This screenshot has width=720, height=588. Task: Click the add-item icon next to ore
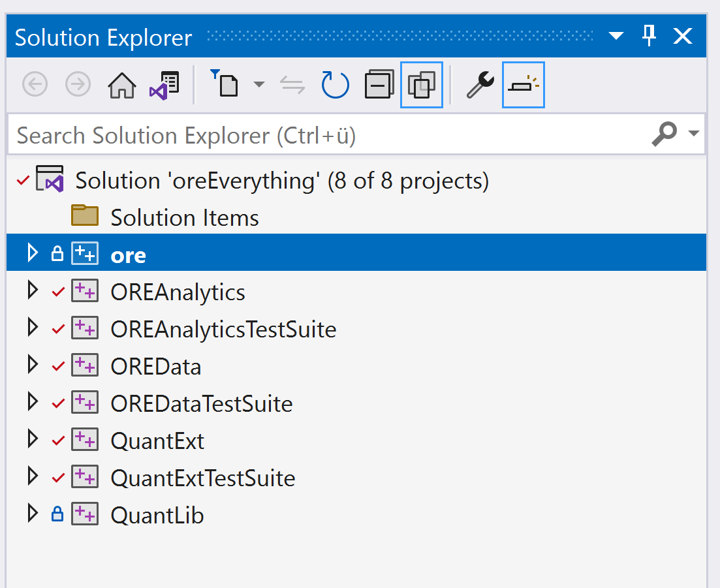(85, 253)
